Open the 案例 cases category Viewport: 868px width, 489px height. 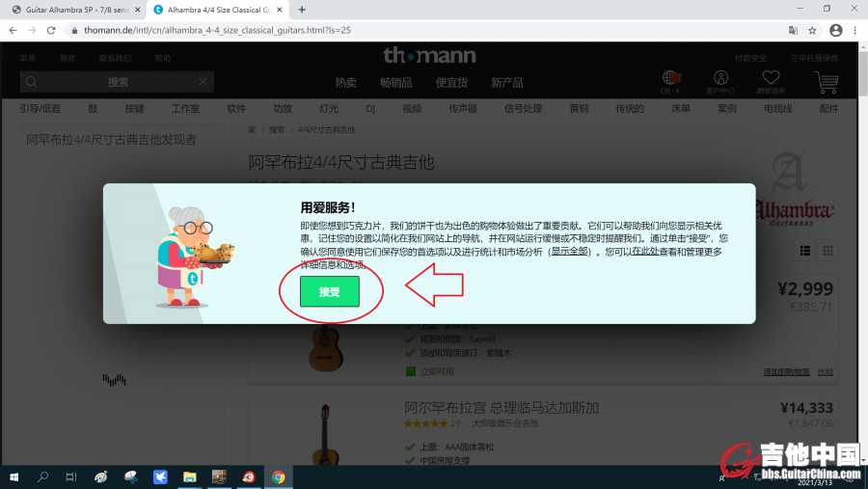point(727,109)
